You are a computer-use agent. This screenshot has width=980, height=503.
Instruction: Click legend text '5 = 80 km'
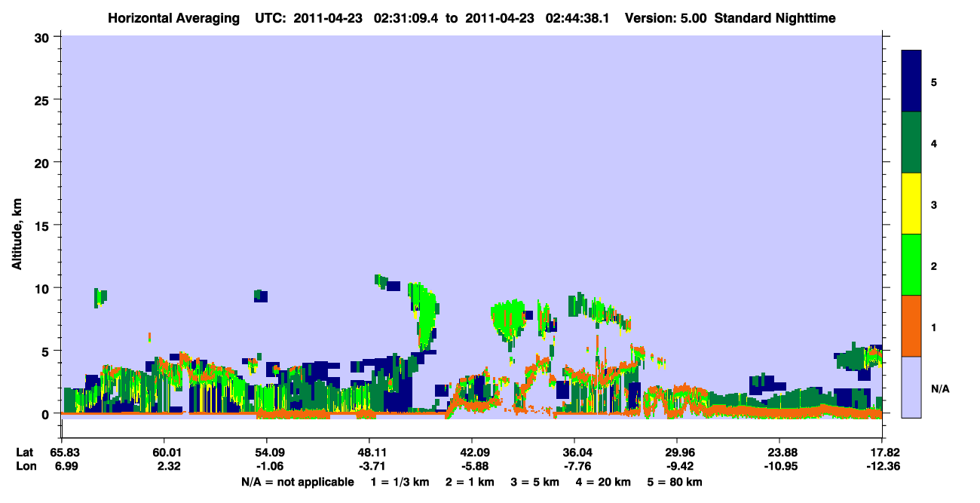(675, 482)
